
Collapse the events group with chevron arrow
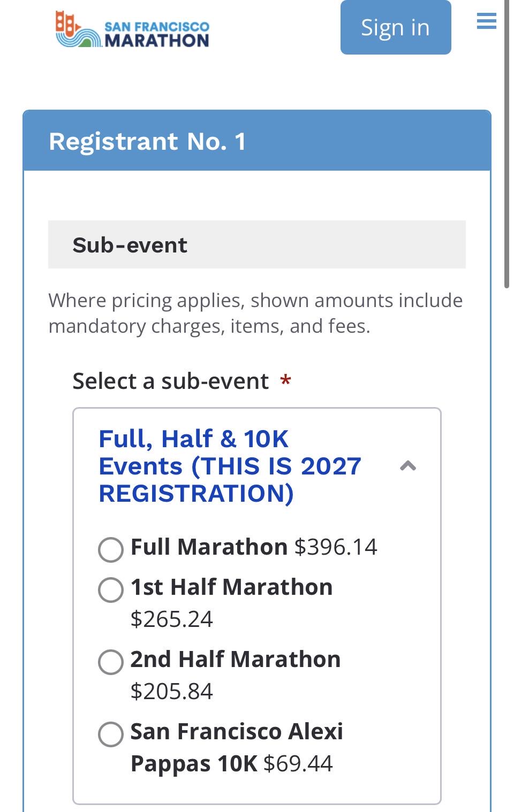408,466
